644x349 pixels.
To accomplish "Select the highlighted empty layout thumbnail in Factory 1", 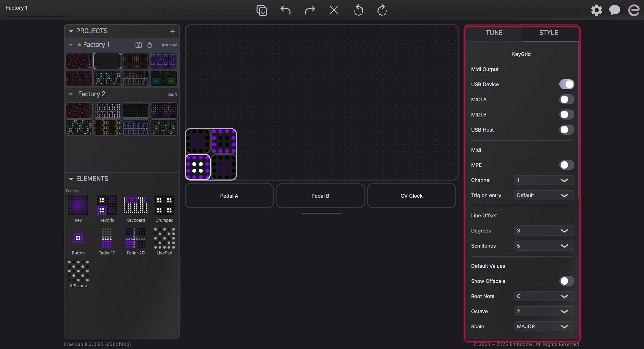I will click(x=107, y=61).
